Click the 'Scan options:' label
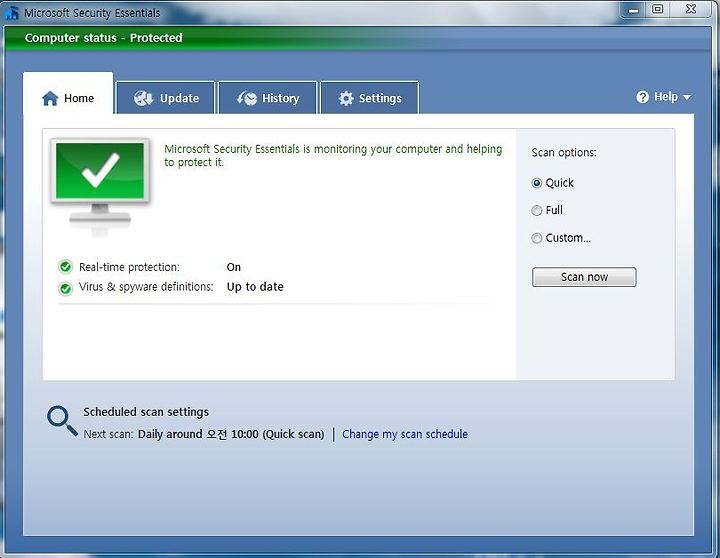The height and width of the screenshot is (558, 720). (564, 152)
